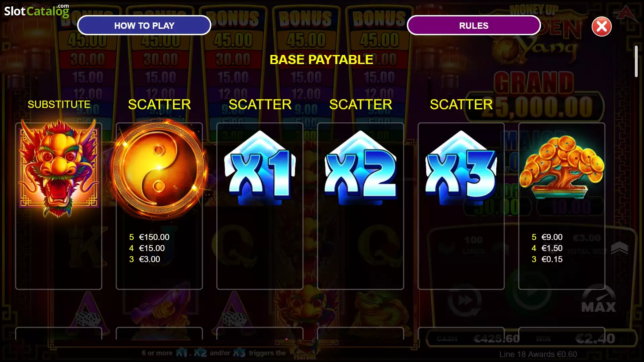This screenshot has width=644, height=362.
Task: Click the money tree 5 pays €9.00 row
Action: click(x=547, y=237)
